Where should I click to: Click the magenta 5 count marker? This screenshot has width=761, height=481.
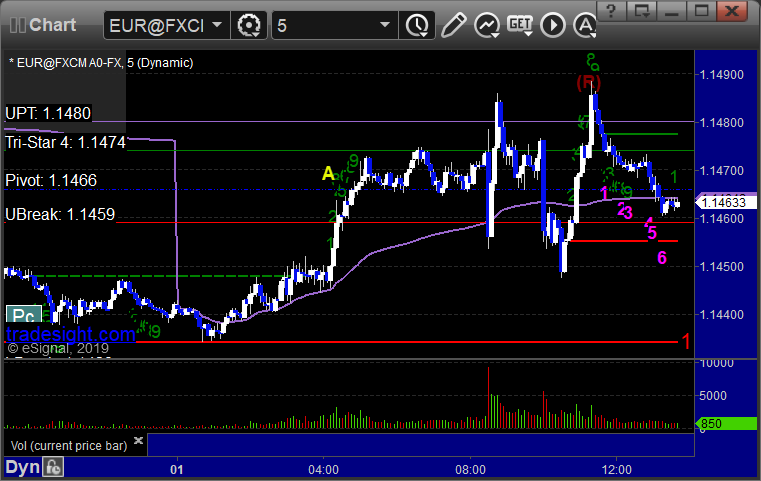(x=652, y=233)
